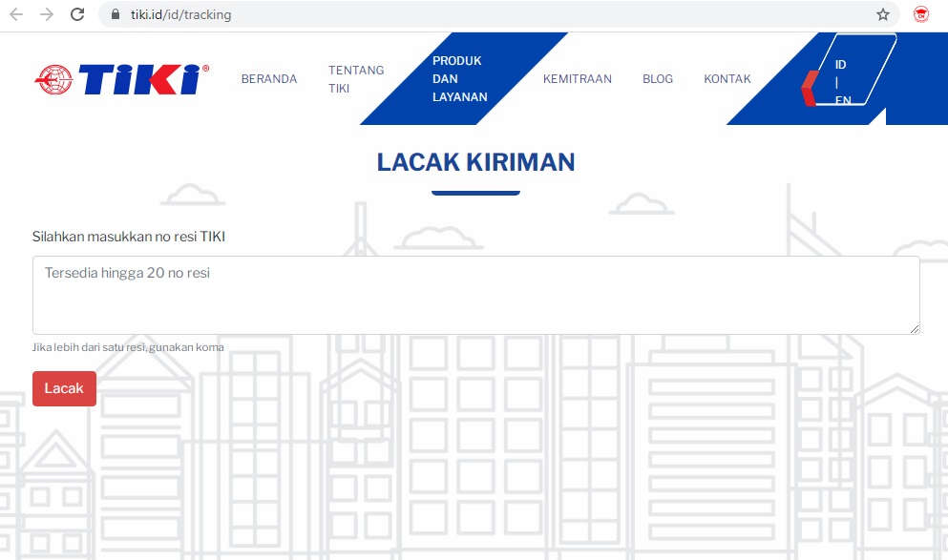Bookmark this page with the star icon
Screen dimensions: 948x560
[883, 14]
